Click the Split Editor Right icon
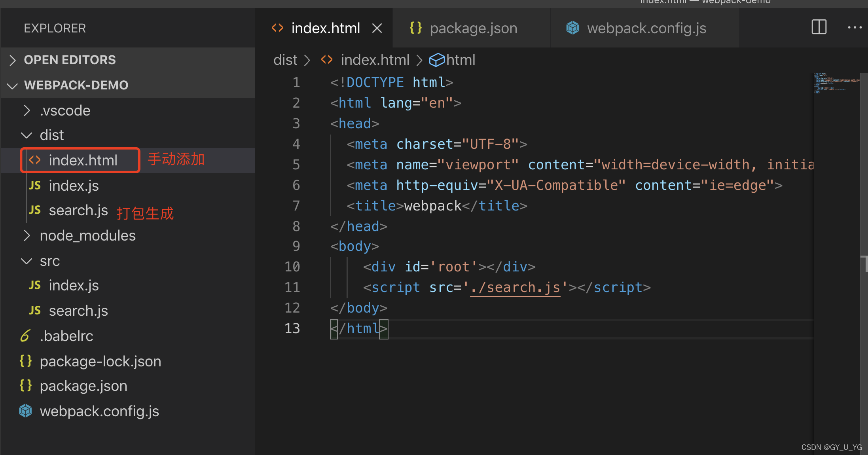Image resolution: width=868 pixels, height=455 pixels. click(819, 27)
